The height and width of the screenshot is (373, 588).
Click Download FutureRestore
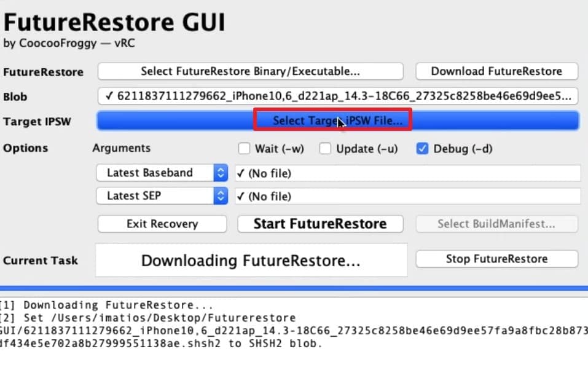(x=496, y=71)
